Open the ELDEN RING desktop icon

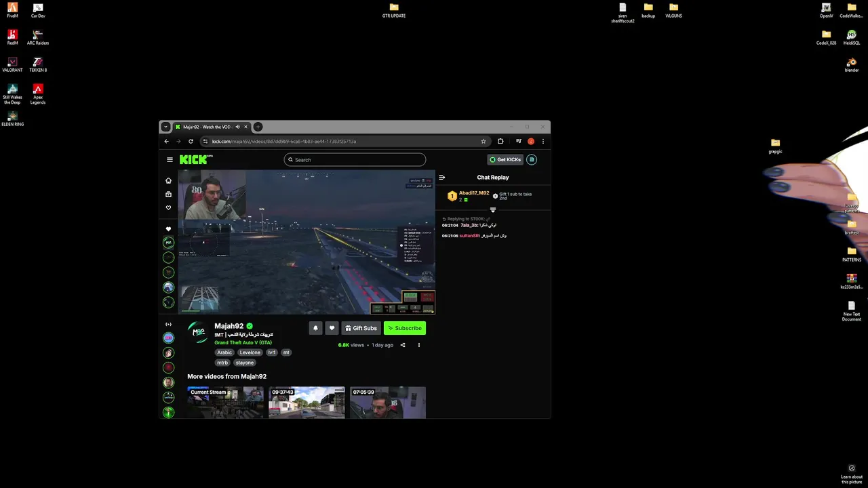[x=12, y=119]
